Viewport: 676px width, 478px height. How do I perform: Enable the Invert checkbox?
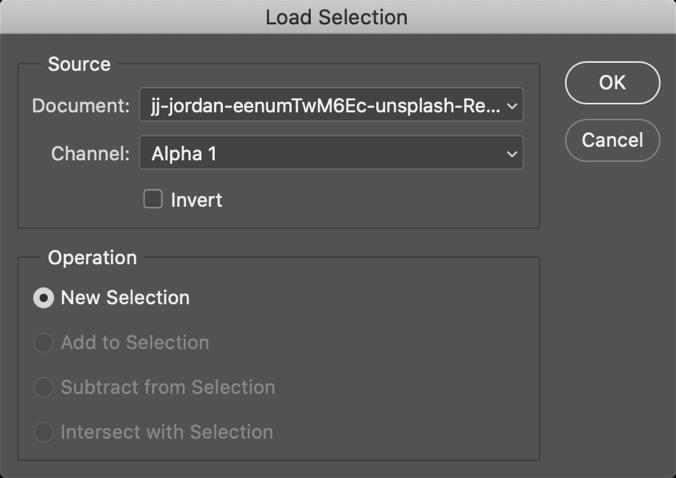[x=153, y=199]
